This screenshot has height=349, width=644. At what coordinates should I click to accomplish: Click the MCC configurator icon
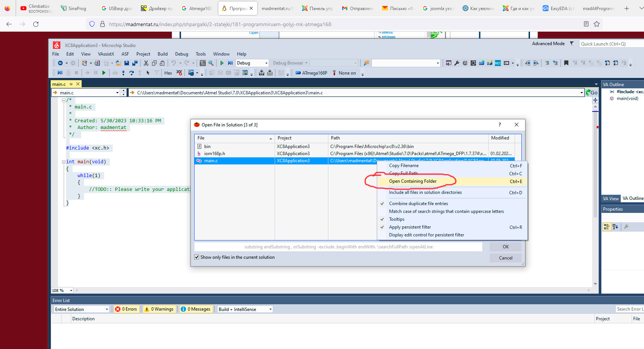tap(498, 63)
